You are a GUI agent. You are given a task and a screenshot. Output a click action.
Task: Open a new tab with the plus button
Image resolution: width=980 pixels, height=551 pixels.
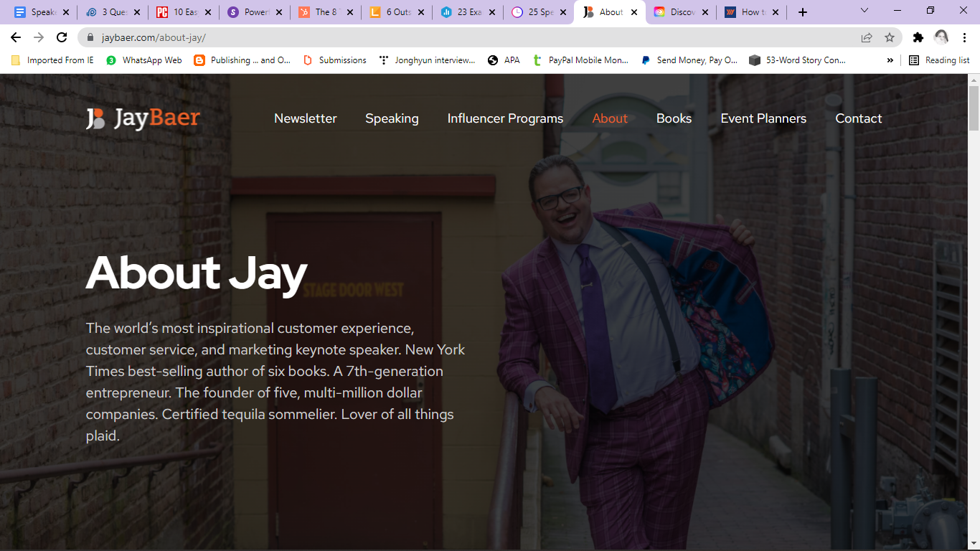(803, 12)
